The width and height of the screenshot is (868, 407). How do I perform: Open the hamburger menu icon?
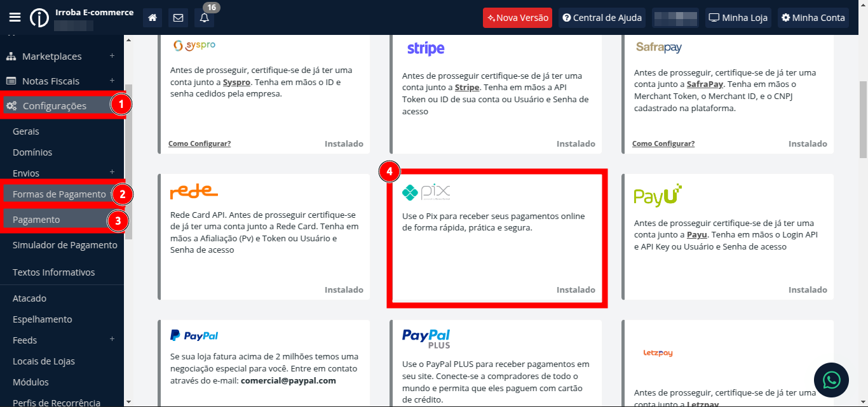pyautogui.click(x=15, y=17)
